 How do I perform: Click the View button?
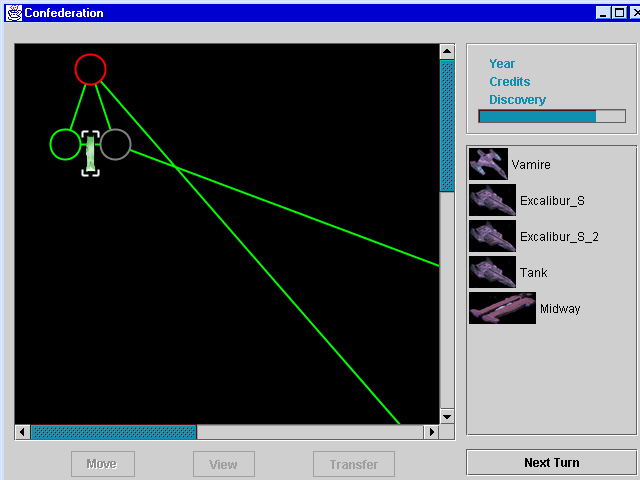click(223, 464)
